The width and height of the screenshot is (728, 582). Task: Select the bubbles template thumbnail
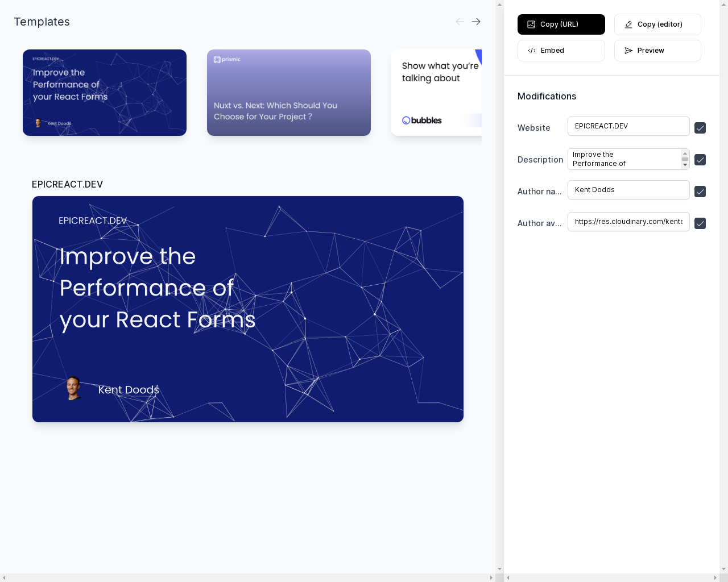coord(437,93)
